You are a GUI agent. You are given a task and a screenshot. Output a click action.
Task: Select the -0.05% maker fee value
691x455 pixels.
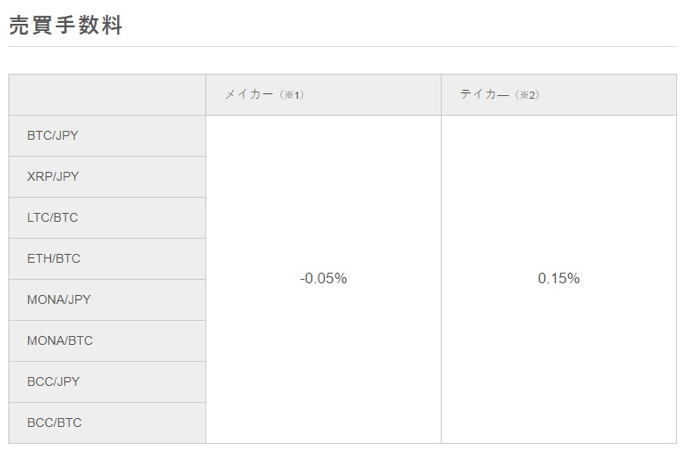pyautogui.click(x=323, y=278)
